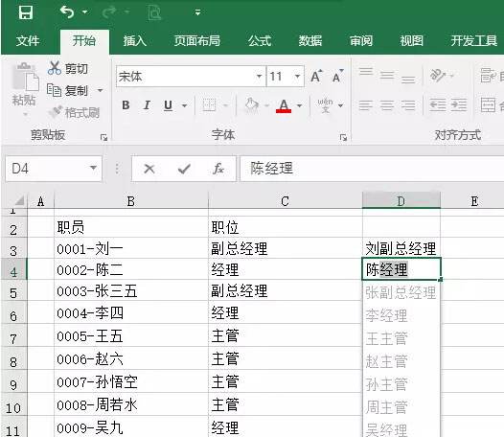Click the Insert Function fx icon
504x437 pixels.
click(218, 169)
